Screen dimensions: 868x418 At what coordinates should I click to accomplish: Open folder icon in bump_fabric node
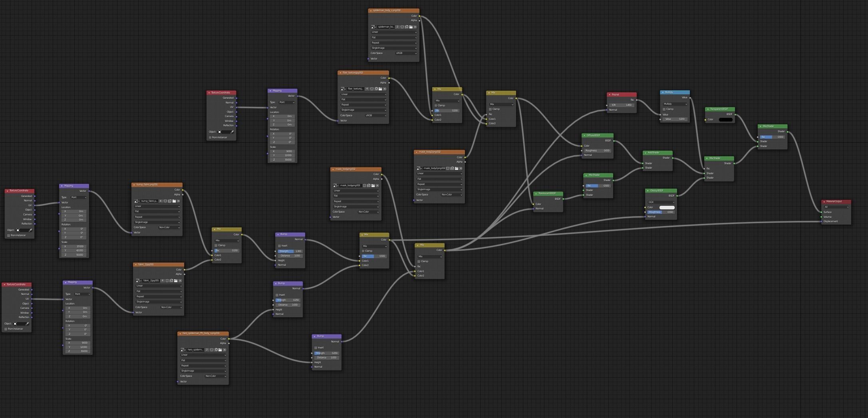coord(174,201)
